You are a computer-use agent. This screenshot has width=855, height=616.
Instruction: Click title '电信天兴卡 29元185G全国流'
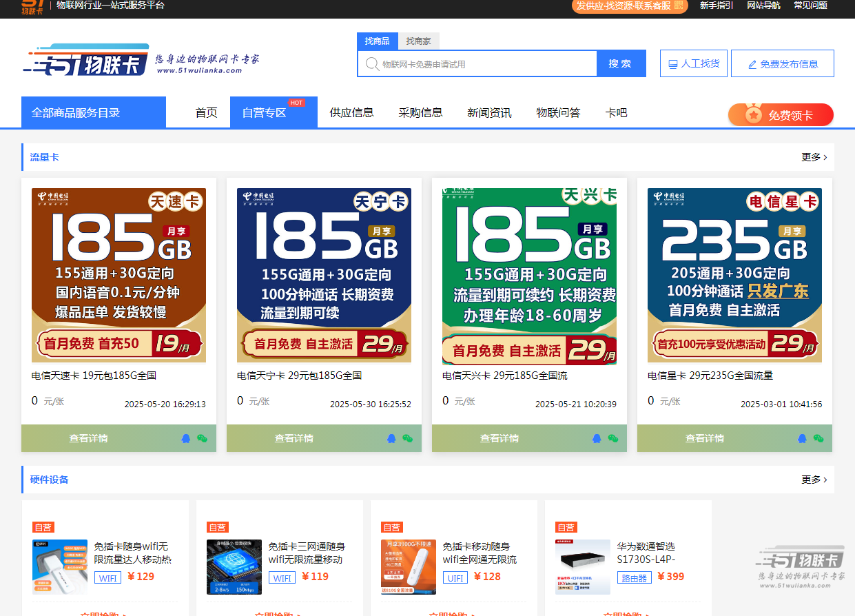coord(505,376)
